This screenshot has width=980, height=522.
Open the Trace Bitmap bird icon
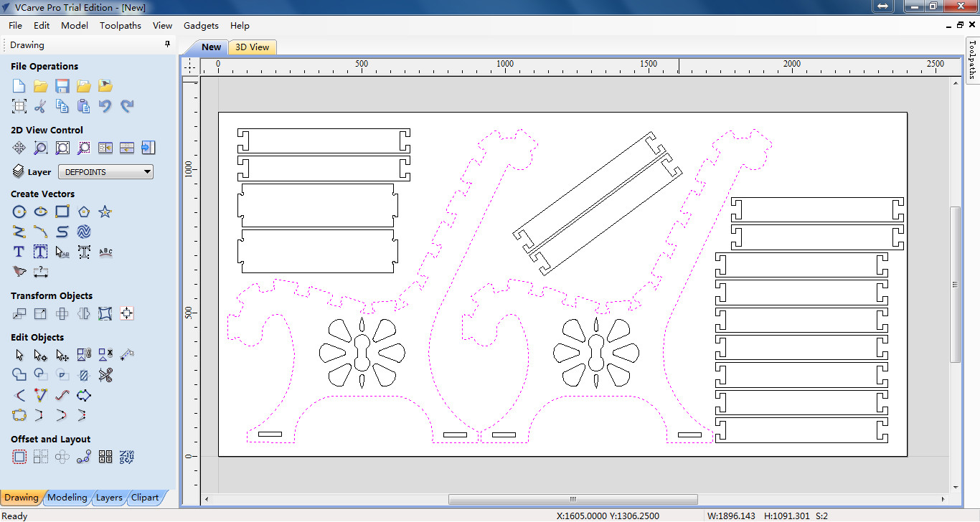(x=19, y=272)
